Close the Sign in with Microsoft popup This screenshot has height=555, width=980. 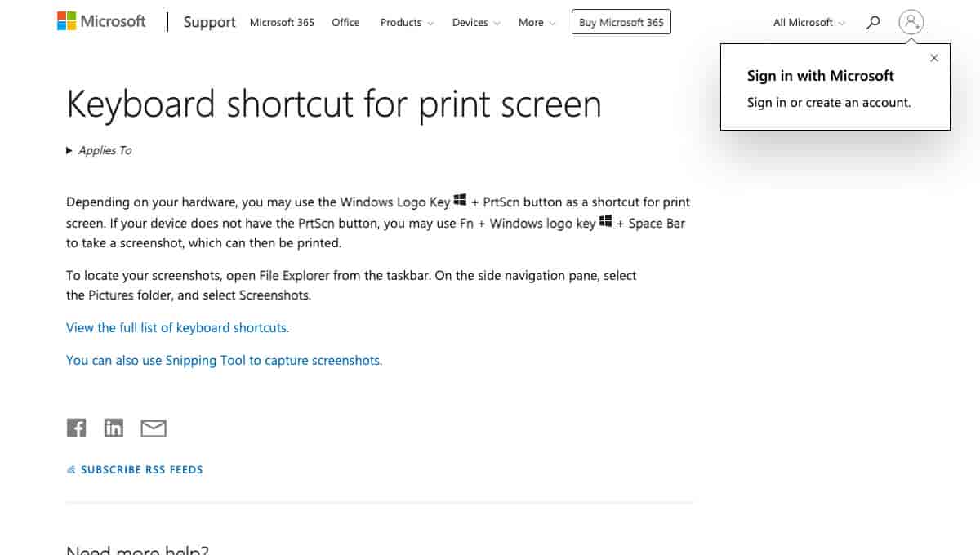tap(934, 58)
